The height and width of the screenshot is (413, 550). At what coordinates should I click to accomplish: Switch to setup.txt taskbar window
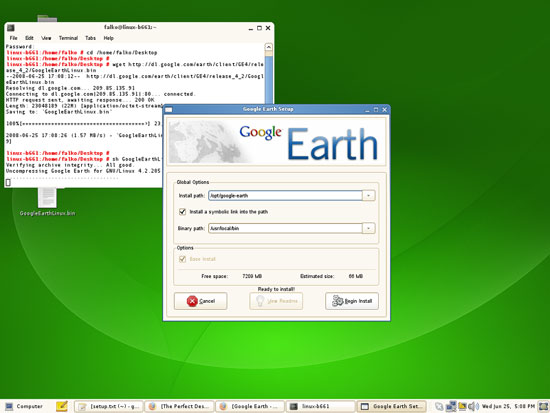click(109, 406)
